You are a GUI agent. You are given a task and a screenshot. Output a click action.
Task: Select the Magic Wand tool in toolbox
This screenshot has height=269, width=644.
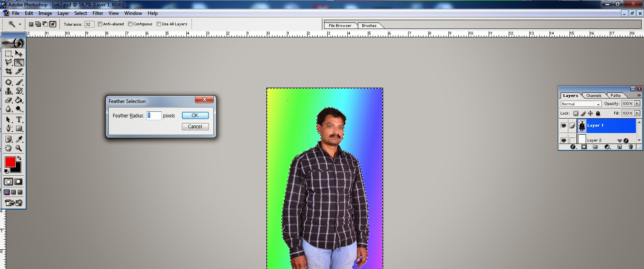(19, 62)
